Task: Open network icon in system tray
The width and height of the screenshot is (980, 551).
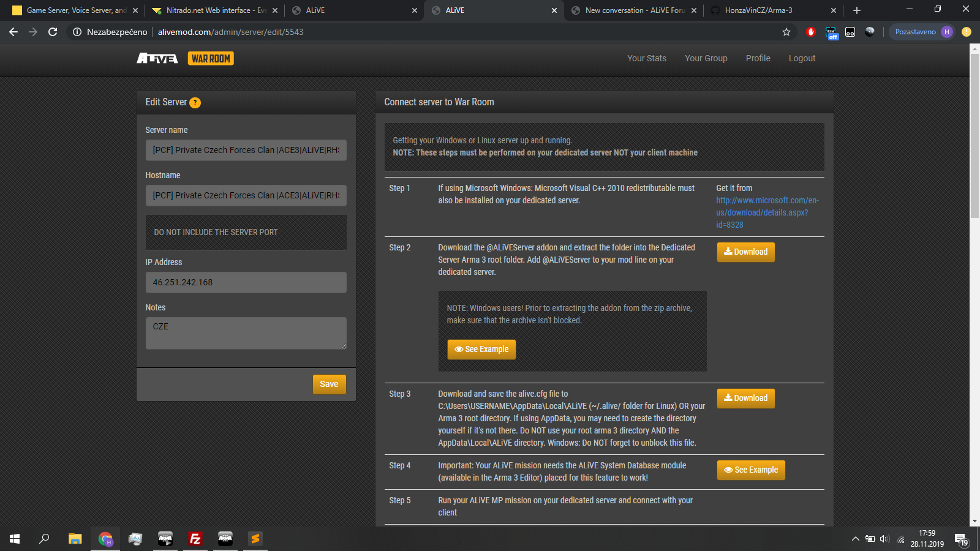Action: pyautogui.click(x=901, y=539)
